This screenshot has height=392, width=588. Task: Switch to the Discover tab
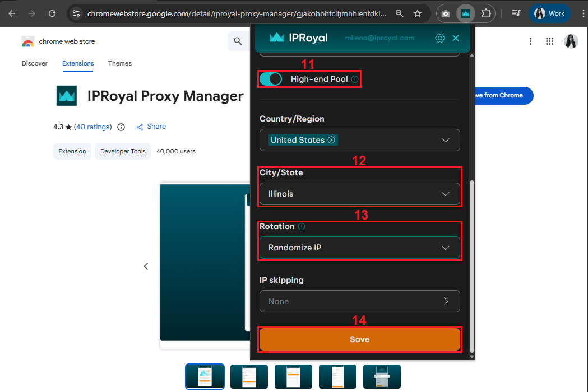coord(35,63)
